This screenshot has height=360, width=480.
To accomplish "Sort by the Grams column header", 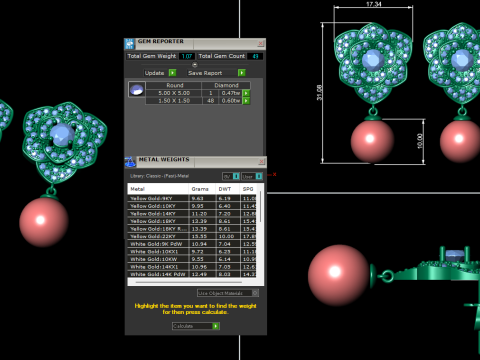I will [202, 189].
